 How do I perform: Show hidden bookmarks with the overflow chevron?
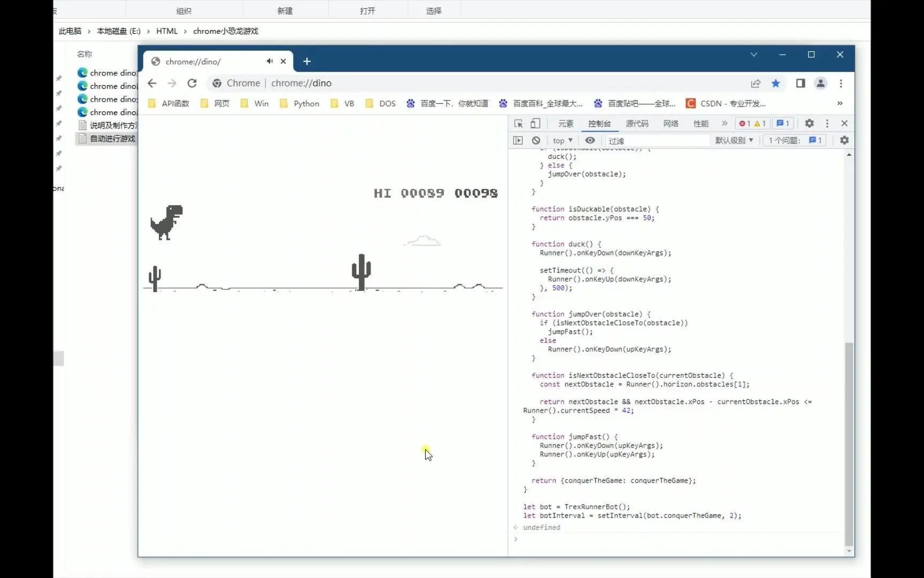pyautogui.click(x=840, y=103)
